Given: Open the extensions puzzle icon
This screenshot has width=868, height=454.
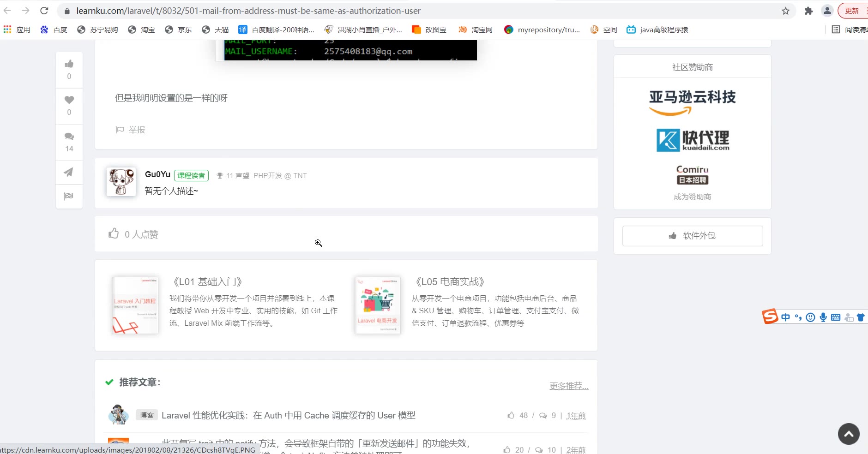Looking at the screenshot, I should (x=808, y=11).
